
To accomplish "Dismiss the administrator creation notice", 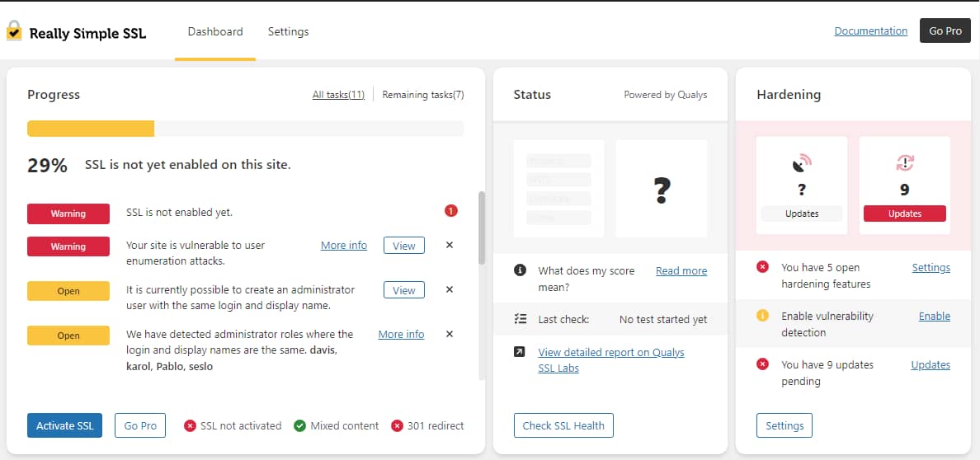I will click(x=450, y=289).
